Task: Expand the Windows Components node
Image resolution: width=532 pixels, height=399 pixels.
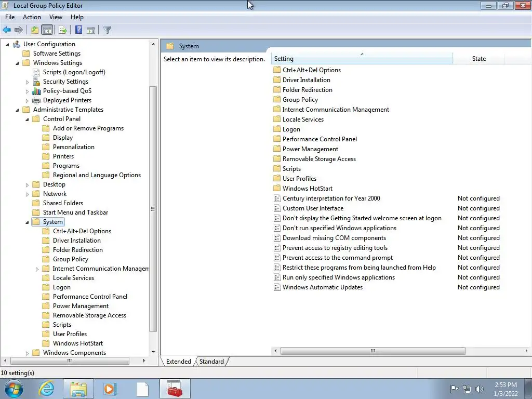Action: (27, 353)
